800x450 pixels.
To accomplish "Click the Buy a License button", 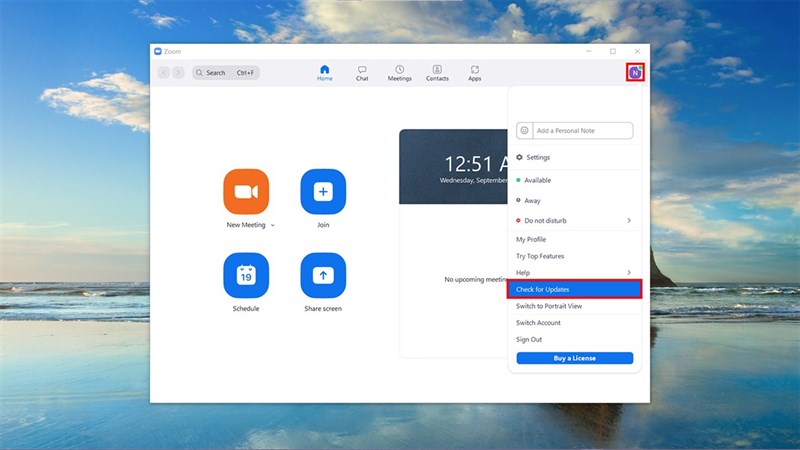I will 574,358.
